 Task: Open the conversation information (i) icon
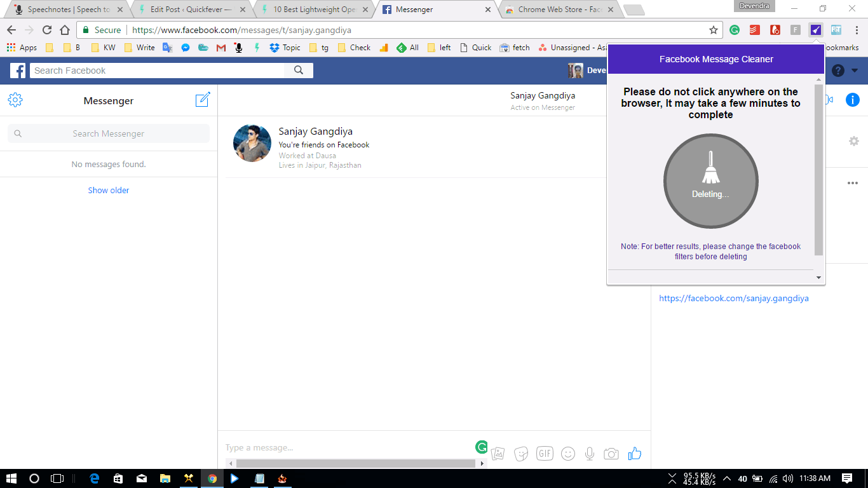tap(853, 100)
